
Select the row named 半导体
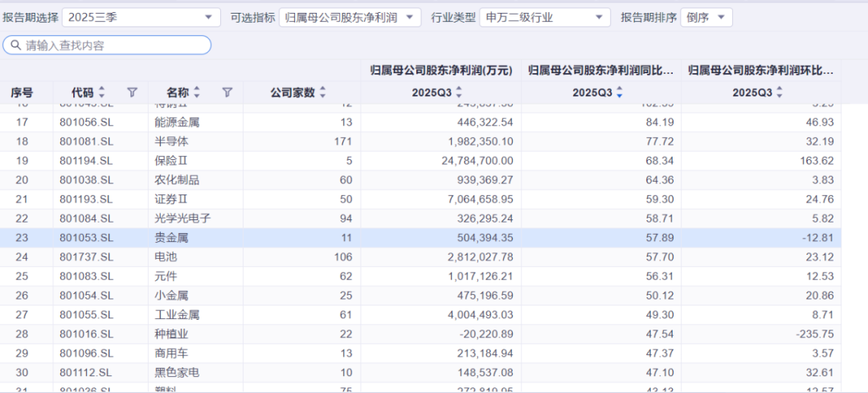pyautogui.click(x=420, y=141)
